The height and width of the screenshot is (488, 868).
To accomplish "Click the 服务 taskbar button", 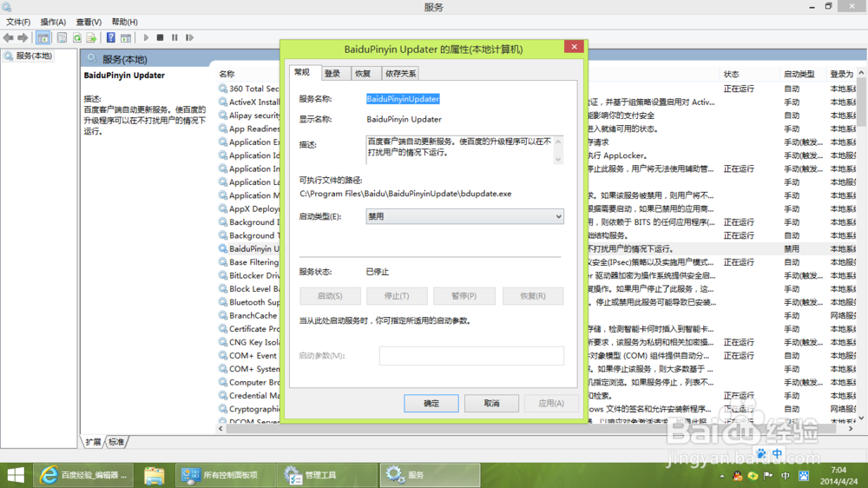I will [431, 475].
